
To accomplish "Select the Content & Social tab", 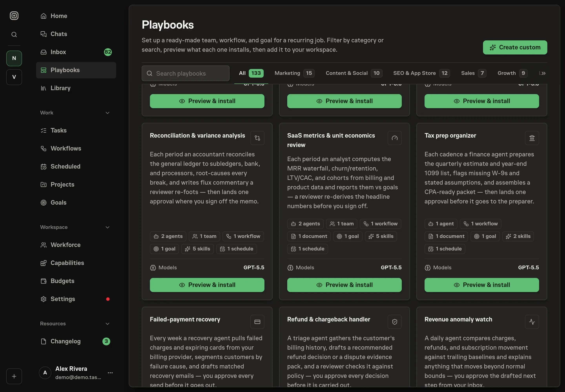I will tap(354, 73).
